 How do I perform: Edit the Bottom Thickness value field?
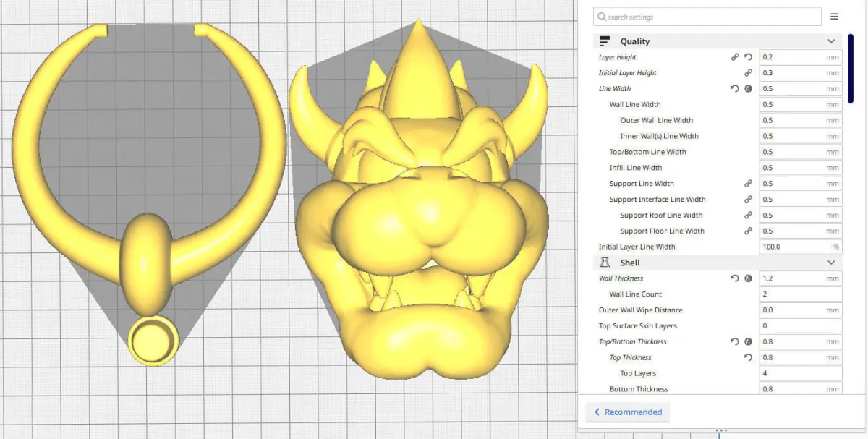click(801, 389)
